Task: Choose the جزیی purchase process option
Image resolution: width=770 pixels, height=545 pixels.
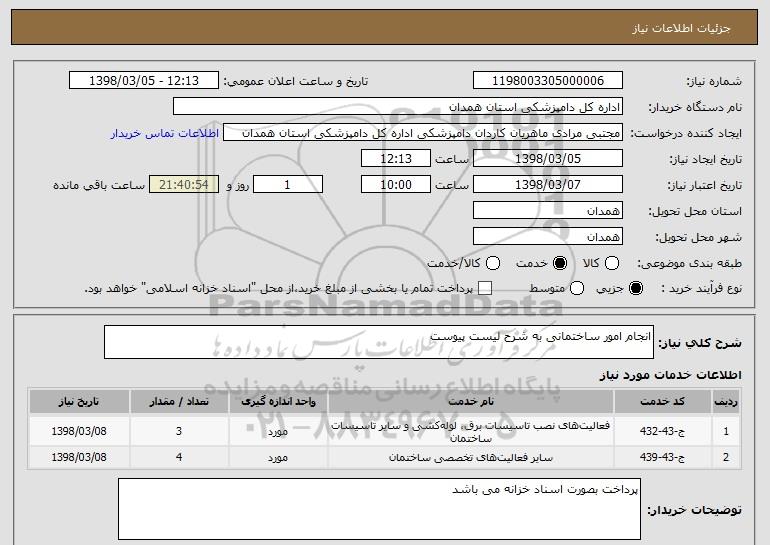Action: tap(636, 288)
